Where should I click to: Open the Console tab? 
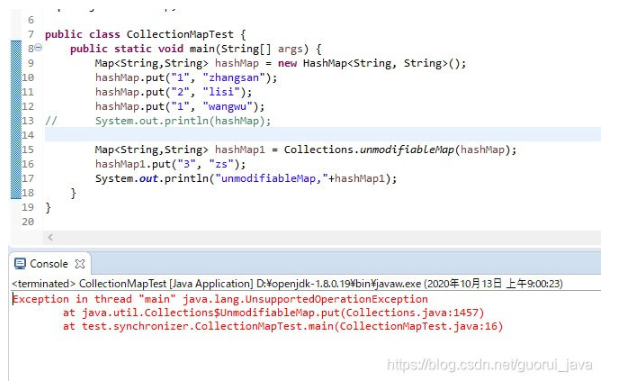[49, 264]
